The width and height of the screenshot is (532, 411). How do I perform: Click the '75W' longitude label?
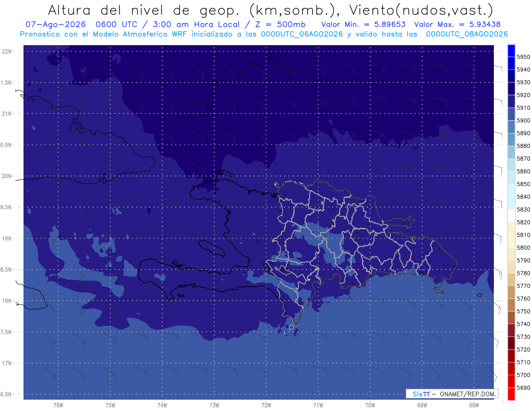[x=110, y=405]
